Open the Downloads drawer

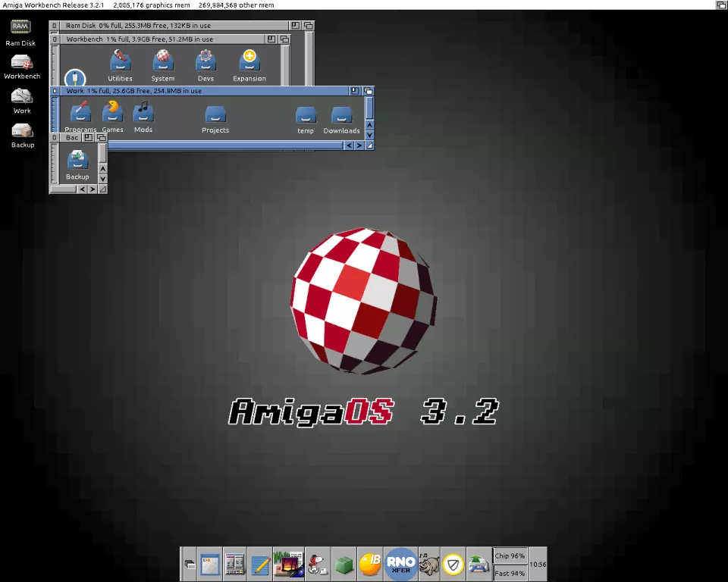coord(342,115)
